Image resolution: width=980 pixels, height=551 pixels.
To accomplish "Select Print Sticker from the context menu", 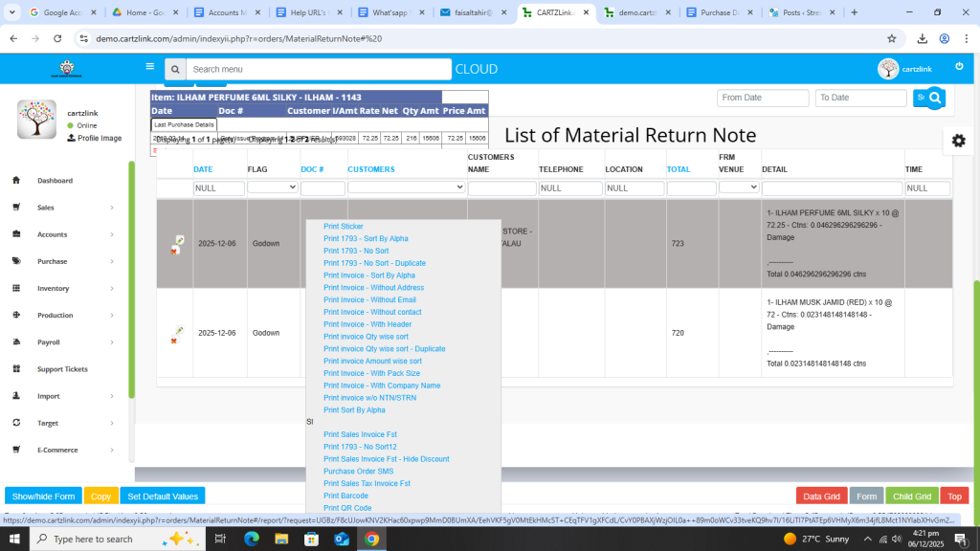I will pyautogui.click(x=344, y=227).
